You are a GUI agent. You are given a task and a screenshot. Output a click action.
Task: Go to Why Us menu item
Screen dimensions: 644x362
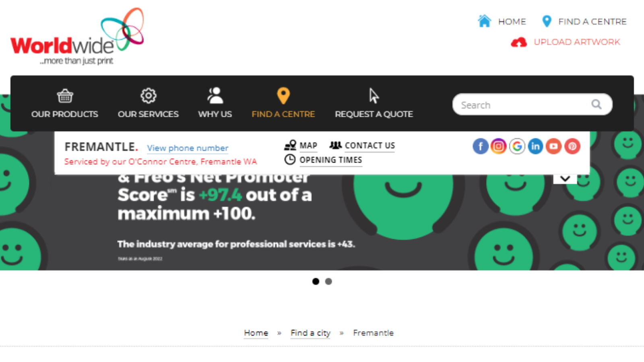click(215, 103)
